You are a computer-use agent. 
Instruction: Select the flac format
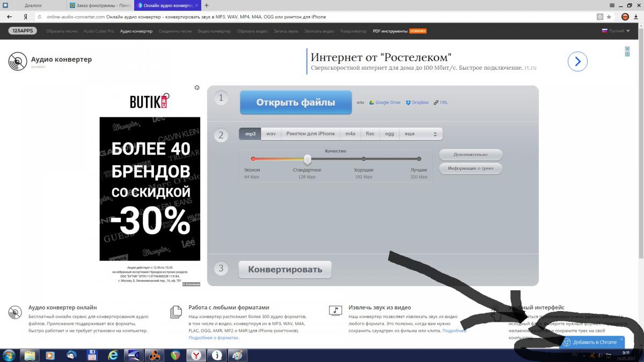(x=370, y=134)
